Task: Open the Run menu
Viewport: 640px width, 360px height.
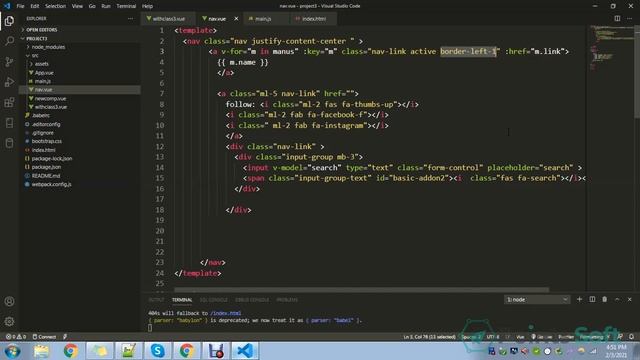Action: [106, 6]
